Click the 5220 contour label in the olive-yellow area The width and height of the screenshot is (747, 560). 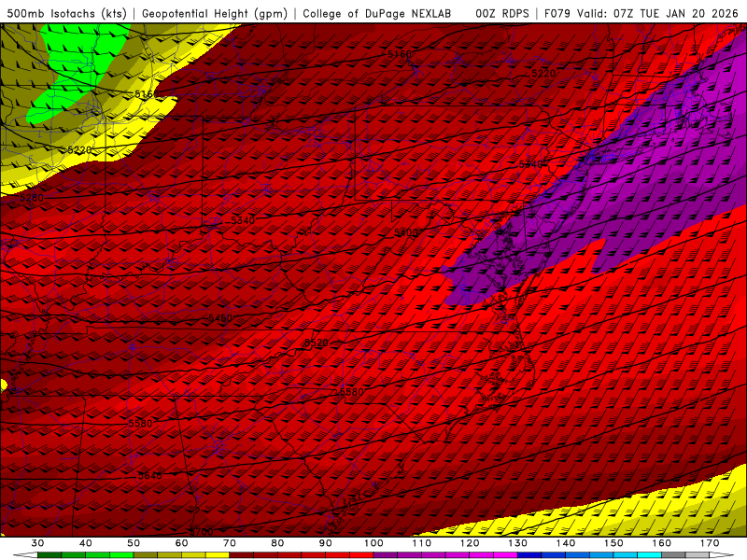pyautogui.click(x=79, y=150)
